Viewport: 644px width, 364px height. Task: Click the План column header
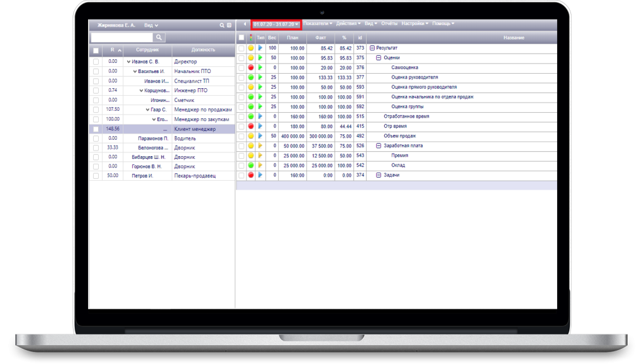tap(292, 38)
